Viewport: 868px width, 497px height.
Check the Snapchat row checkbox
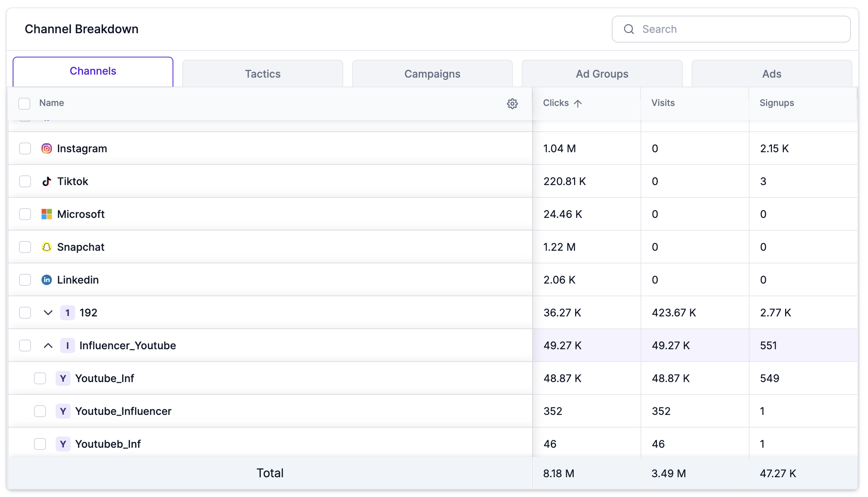coord(25,247)
